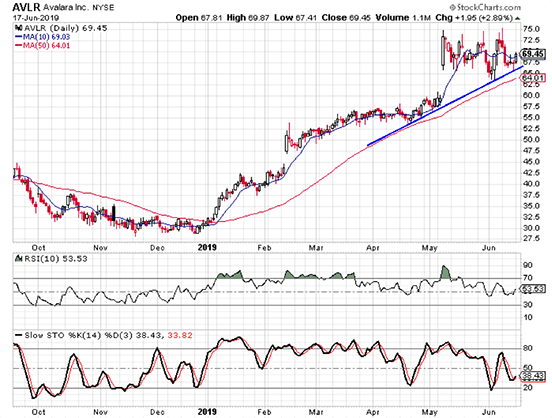Click the 53.53 tag on RSI axis
The image size is (552, 418).
[533, 289]
